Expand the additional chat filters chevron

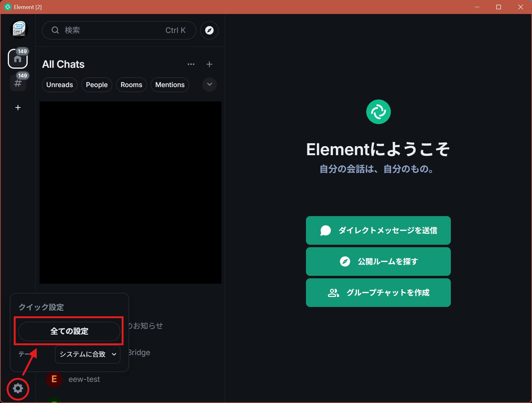click(x=210, y=85)
